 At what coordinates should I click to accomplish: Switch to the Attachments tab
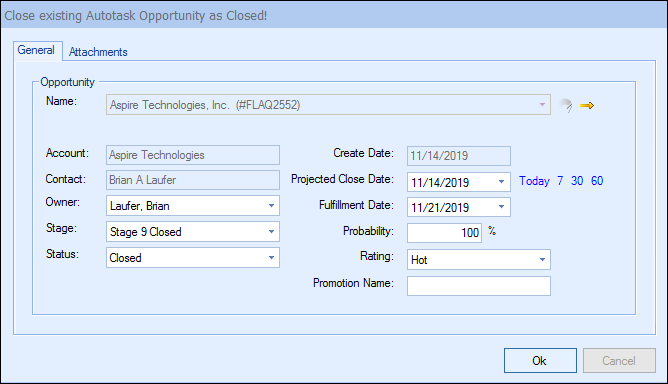coord(98,52)
